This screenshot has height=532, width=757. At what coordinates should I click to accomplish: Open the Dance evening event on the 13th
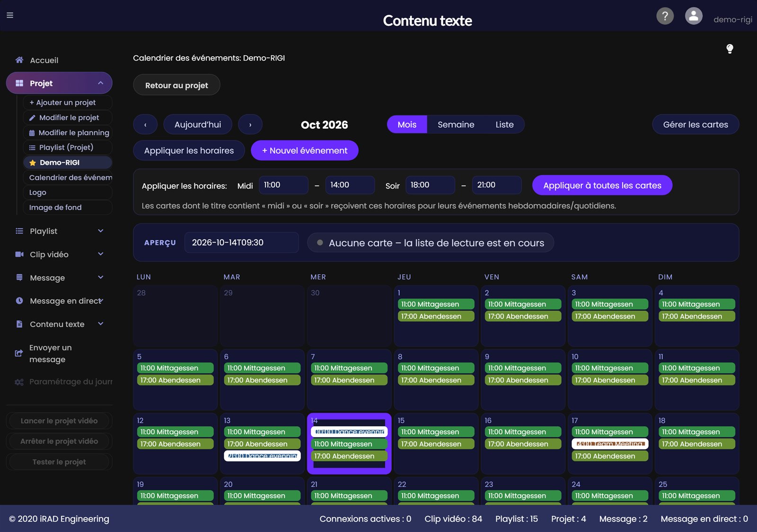(262, 456)
